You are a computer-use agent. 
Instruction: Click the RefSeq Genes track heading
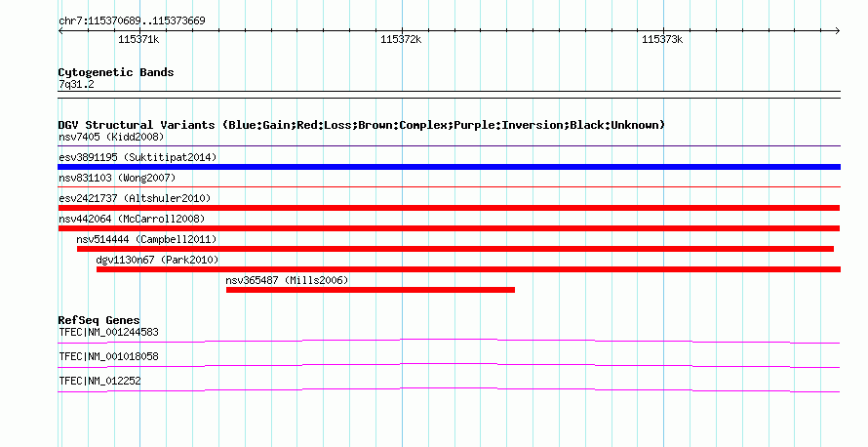pos(99,320)
